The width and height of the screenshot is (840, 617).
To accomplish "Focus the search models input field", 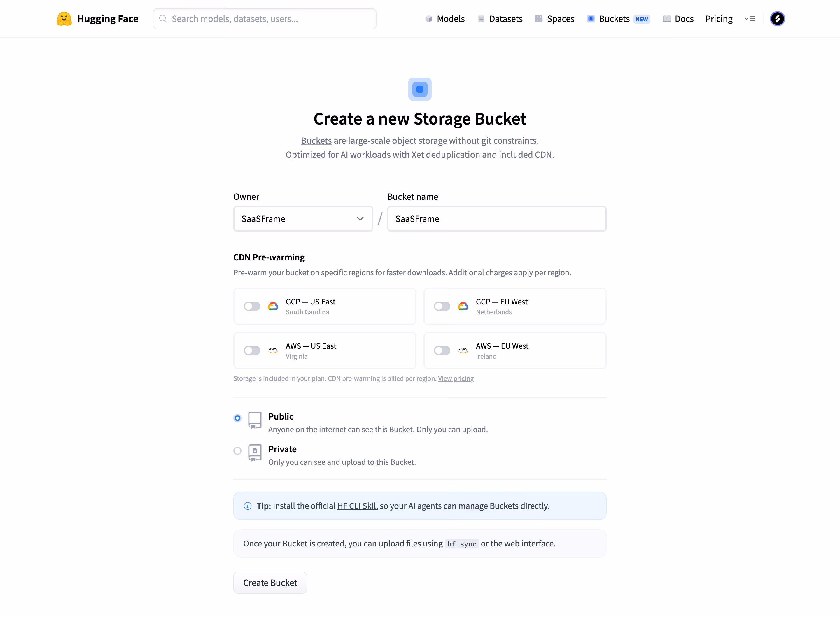I will click(x=265, y=19).
